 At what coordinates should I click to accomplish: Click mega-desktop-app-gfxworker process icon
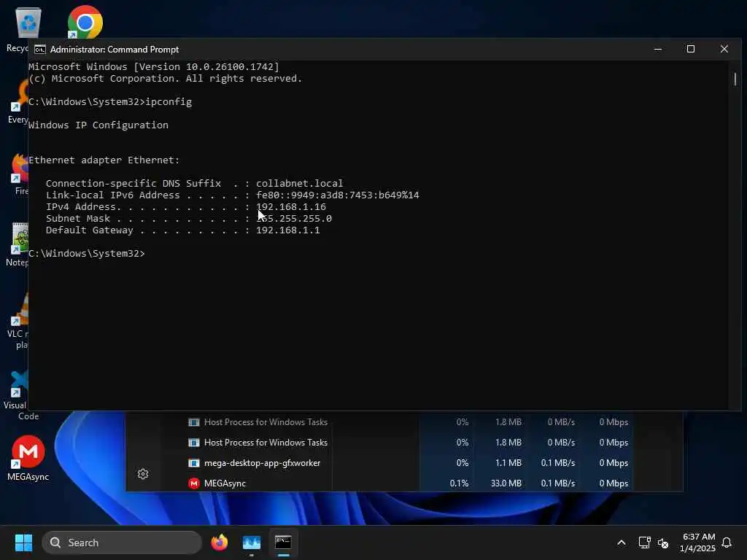click(x=194, y=463)
